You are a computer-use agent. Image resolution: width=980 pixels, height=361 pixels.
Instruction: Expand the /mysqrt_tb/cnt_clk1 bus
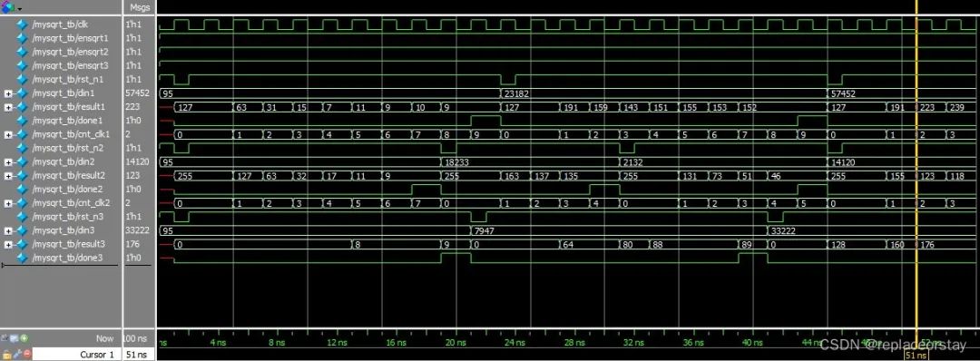pos(7,135)
